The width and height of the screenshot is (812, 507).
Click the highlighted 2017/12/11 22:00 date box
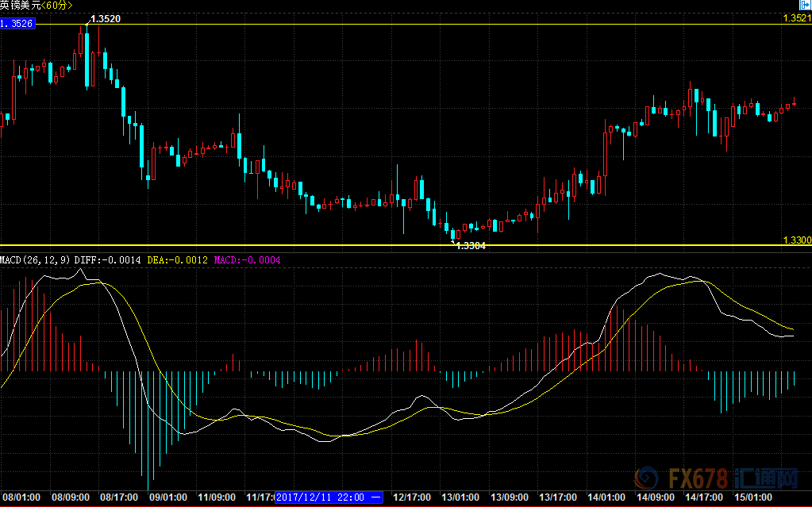tap(329, 497)
